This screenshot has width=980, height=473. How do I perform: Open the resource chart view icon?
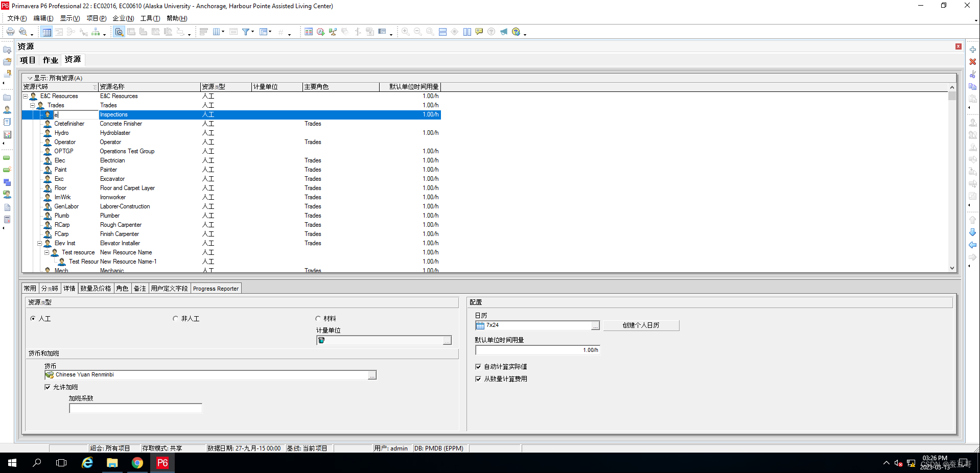coord(96,32)
